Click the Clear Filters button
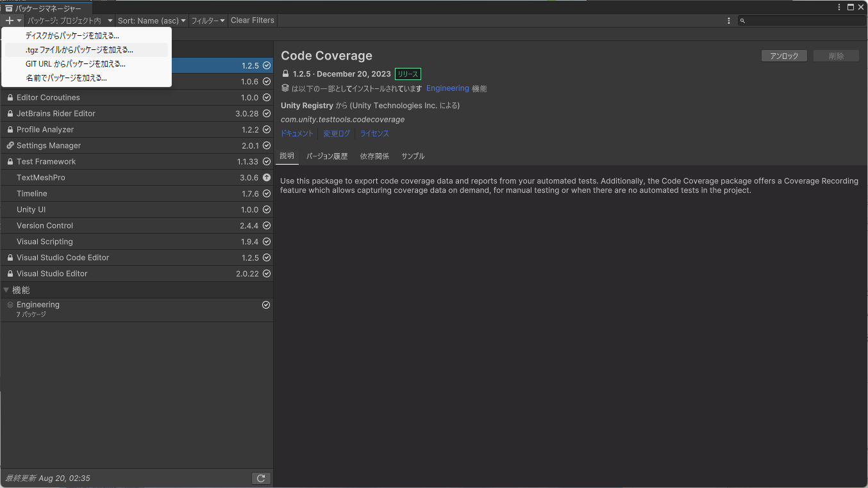 [253, 20]
